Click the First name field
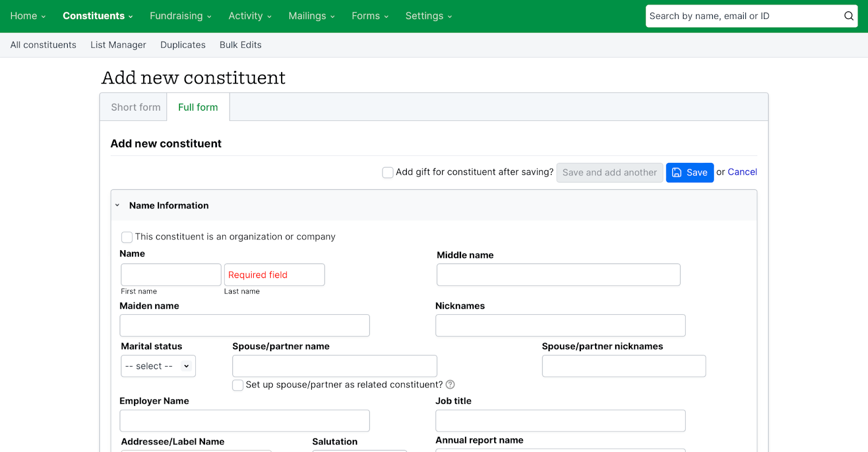 click(x=171, y=275)
